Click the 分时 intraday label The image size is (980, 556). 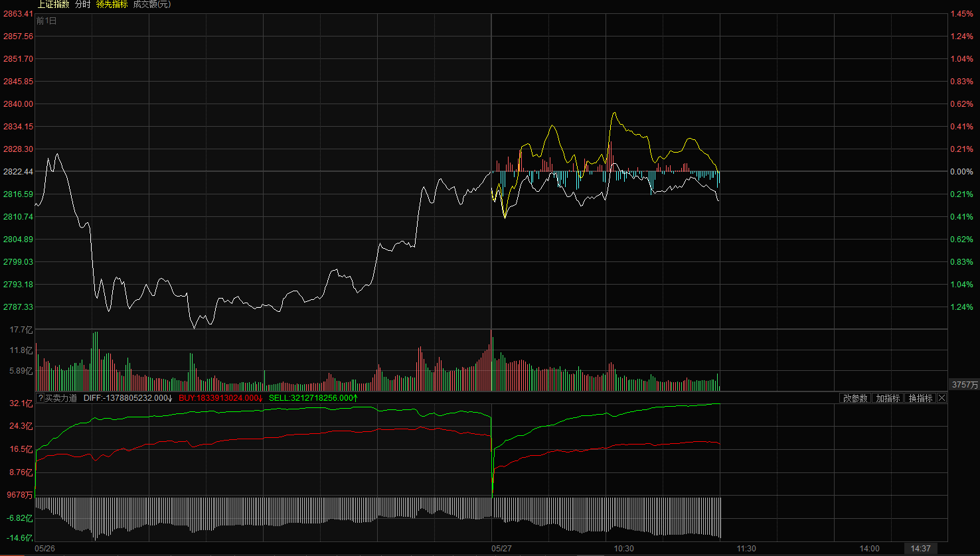pyautogui.click(x=82, y=5)
